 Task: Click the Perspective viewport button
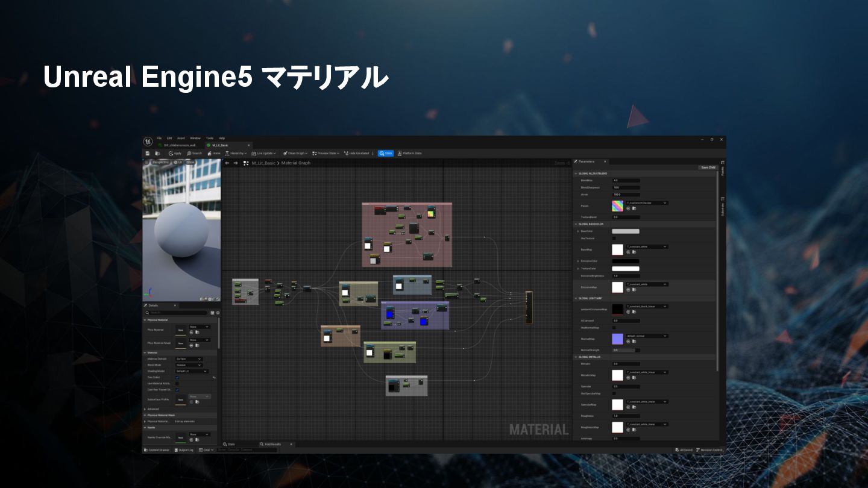160,162
